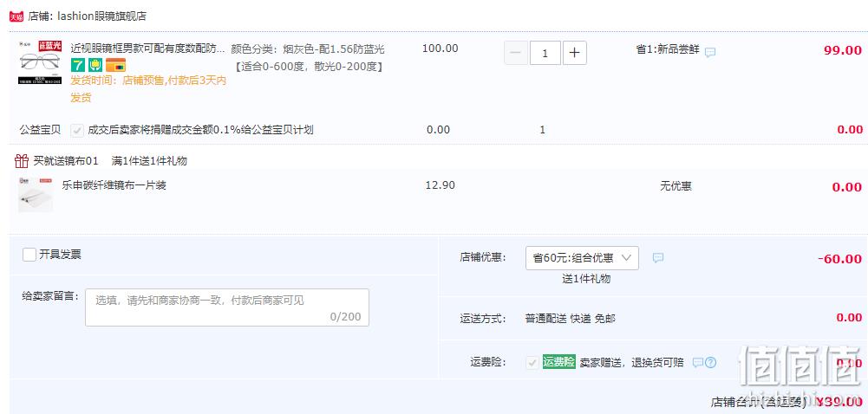Screen dimensions: 868x414
Task: Click the green 运费险 badge
Action: pos(559,363)
